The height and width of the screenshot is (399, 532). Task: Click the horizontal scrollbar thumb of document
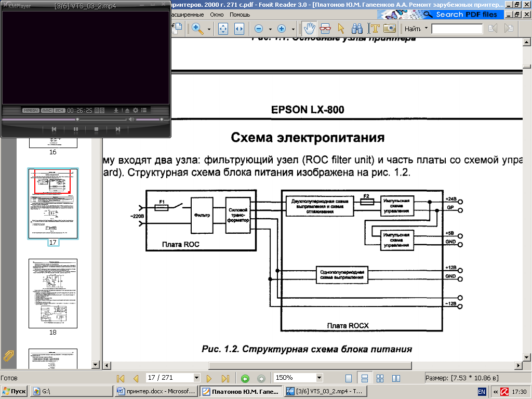click(x=310, y=365)
